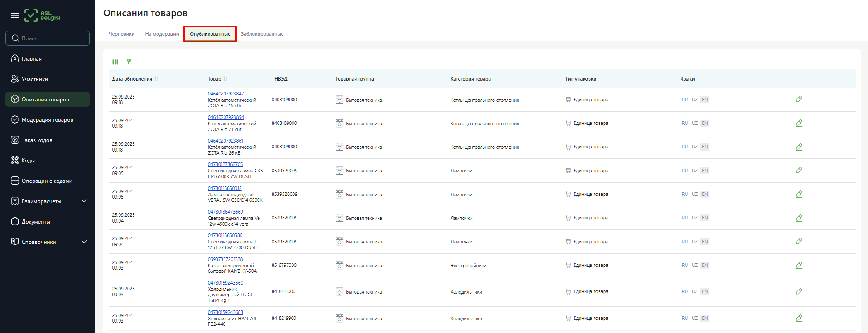Sort by Дата обновления column

156,79
